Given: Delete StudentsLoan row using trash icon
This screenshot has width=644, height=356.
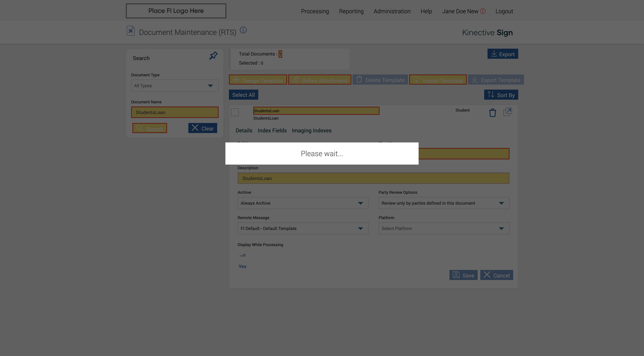Looking at the screenshot, I should coord(492,113).
